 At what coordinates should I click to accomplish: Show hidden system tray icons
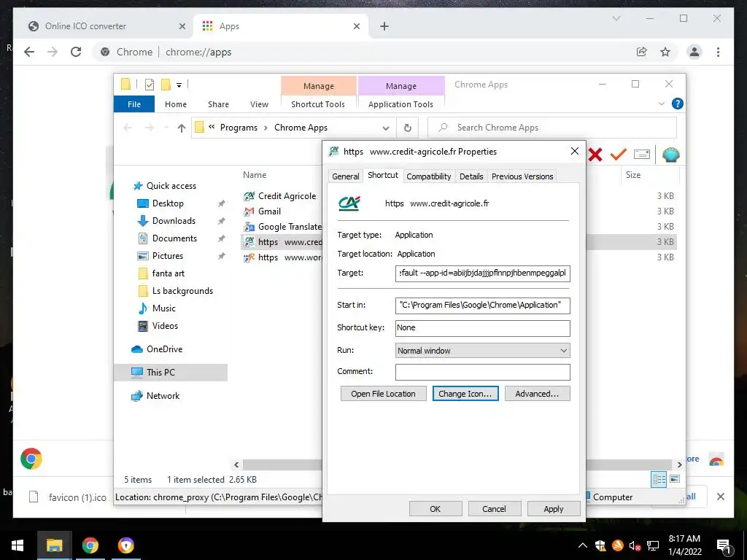[583, 545]
